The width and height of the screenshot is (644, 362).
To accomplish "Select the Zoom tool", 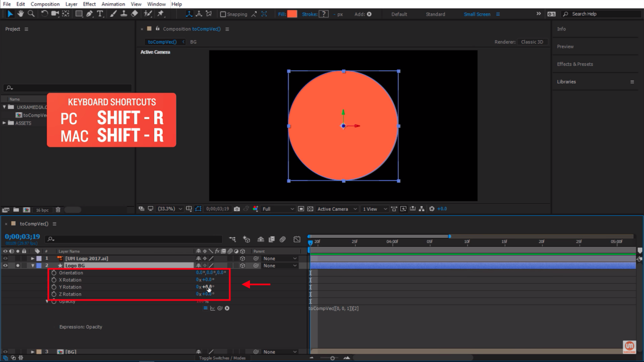I will pyautogui.click(x=31, y=14).
